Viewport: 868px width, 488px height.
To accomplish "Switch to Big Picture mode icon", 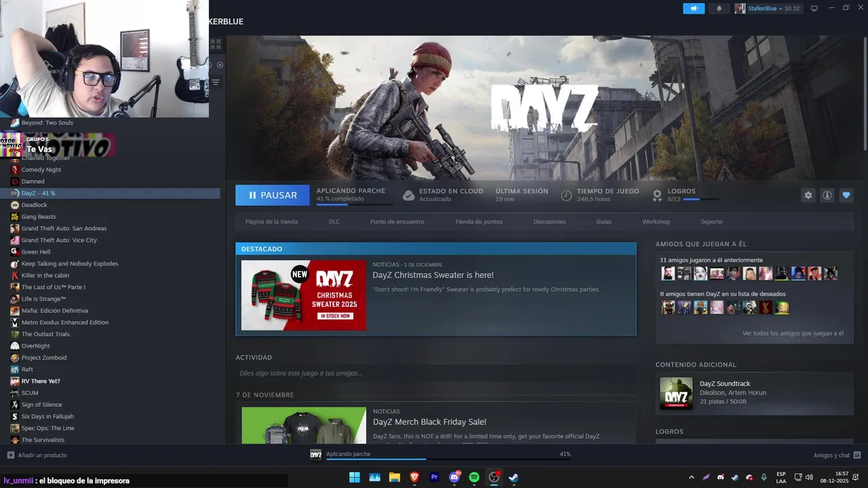I will [814, 8].
